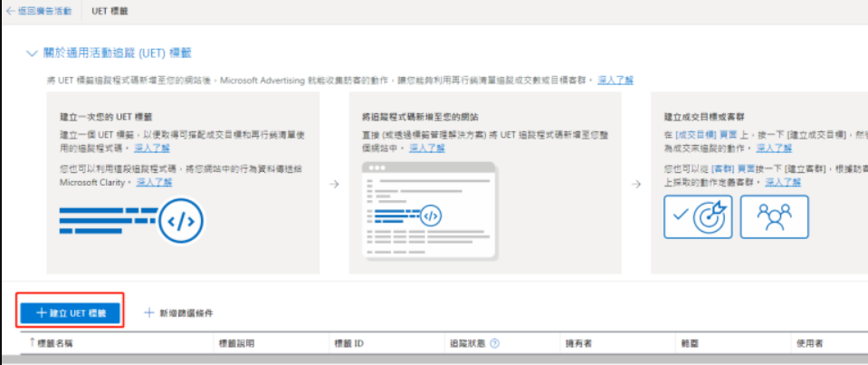Click the 擁有者 column header

pyautogui.click(x=579, y=343)
